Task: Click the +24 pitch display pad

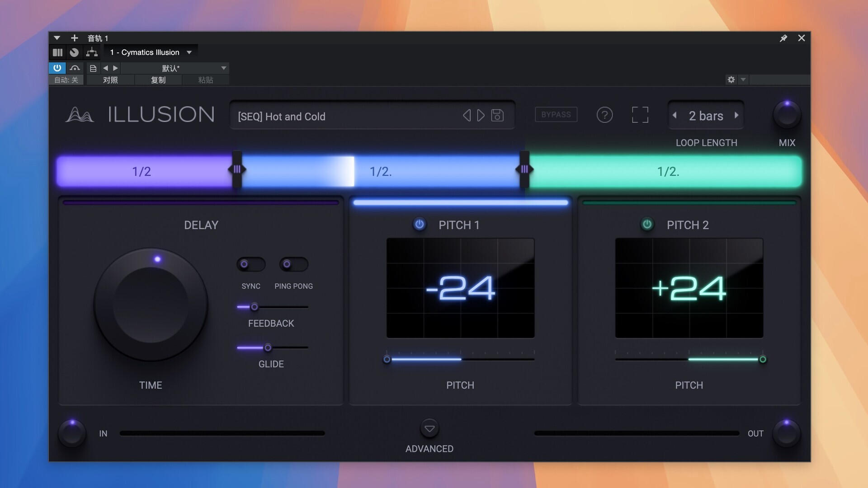Action: (x=689, y=288)
